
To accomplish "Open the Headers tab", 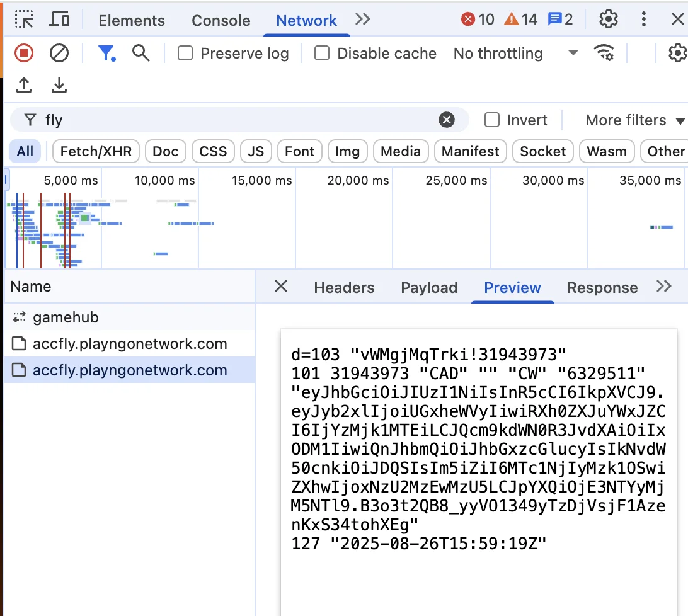I will click(344, 287).
